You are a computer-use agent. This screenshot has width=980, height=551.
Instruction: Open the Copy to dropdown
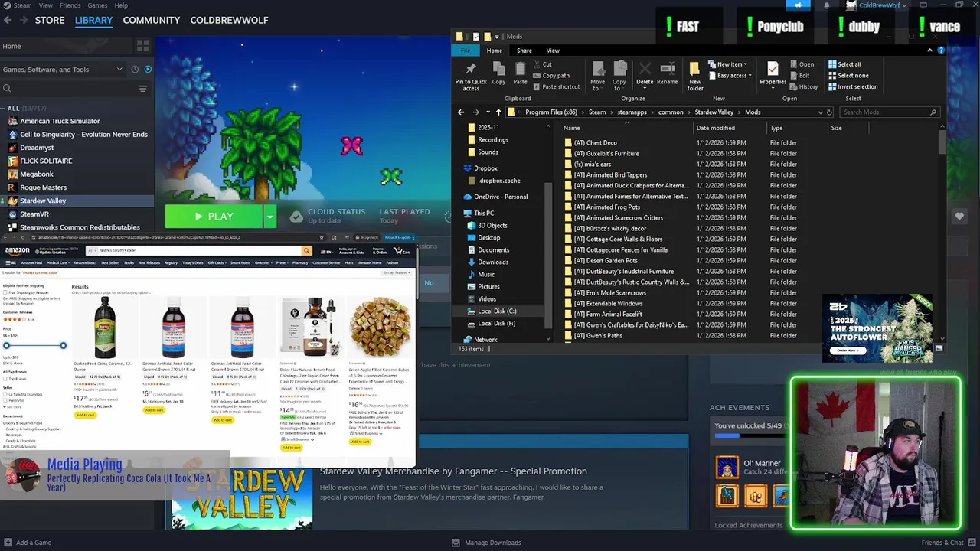pos(619,85)
